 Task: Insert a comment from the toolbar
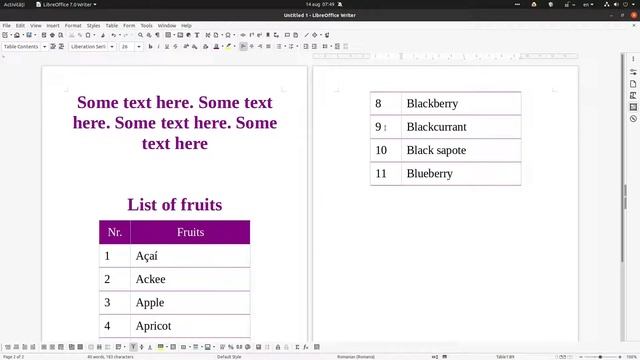287,35
